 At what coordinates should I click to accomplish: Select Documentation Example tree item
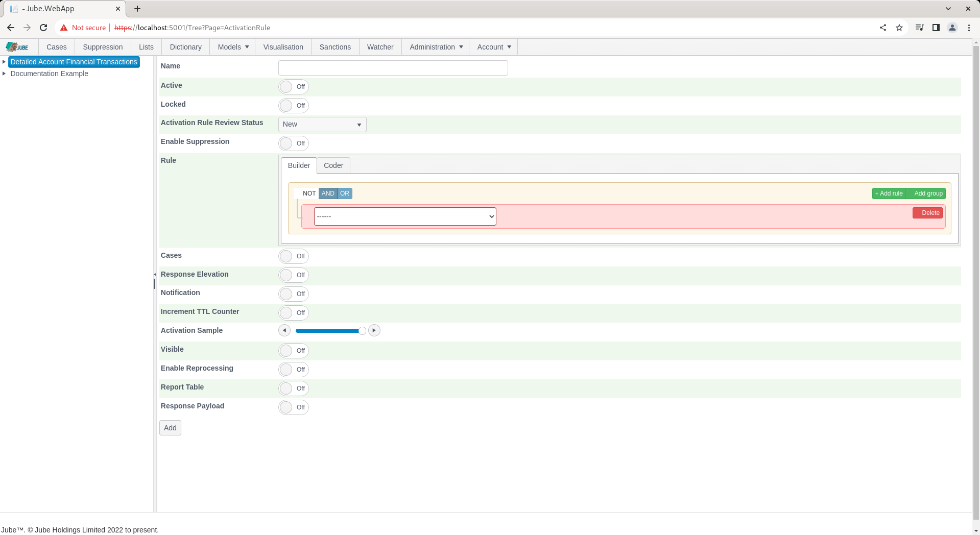(49, 74)
